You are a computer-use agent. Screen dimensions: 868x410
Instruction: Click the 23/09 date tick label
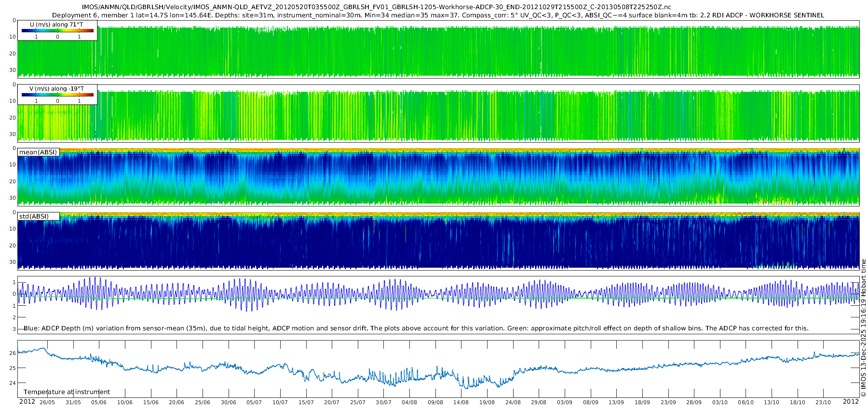[668, 402]
